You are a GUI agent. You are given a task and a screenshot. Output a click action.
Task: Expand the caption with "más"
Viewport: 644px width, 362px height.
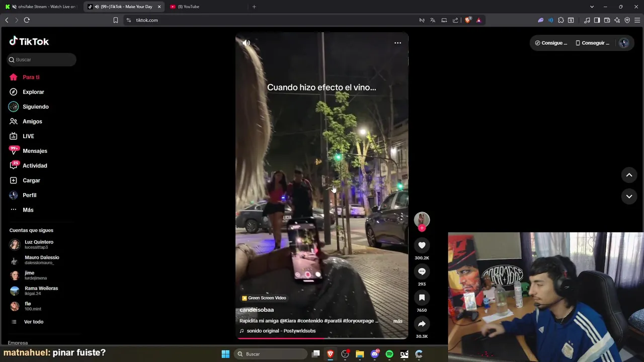coord(397,321)
